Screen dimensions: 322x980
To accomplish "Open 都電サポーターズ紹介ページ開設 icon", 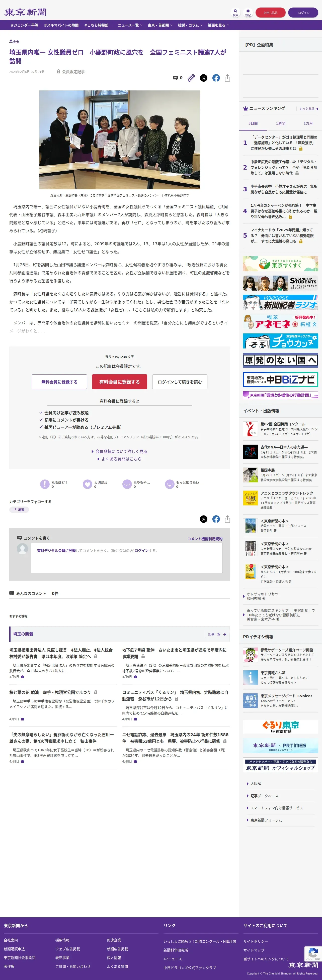I will [x=250, y=654].
